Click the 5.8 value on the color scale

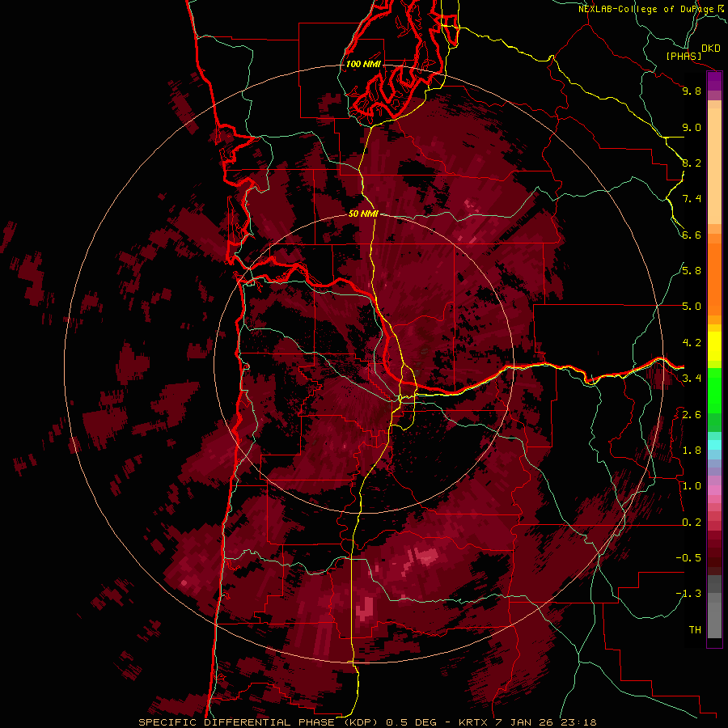tap(692, 271)
